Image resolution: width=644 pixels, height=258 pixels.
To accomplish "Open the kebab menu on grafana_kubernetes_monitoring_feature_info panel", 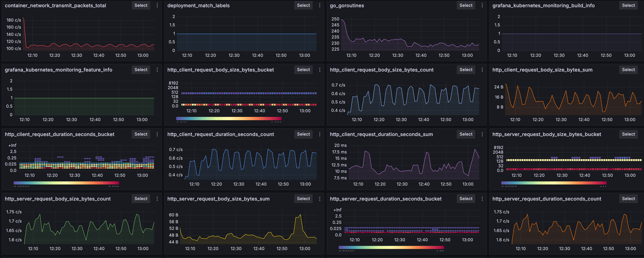I will 157,70.
